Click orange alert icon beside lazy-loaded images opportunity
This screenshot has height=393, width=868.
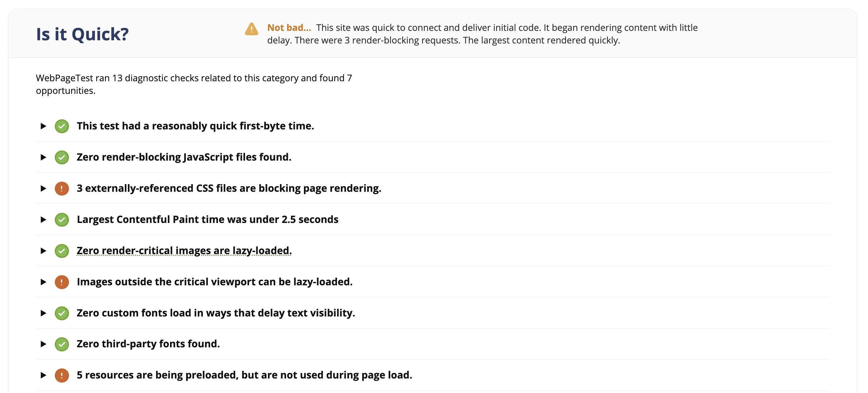(62, 282)
